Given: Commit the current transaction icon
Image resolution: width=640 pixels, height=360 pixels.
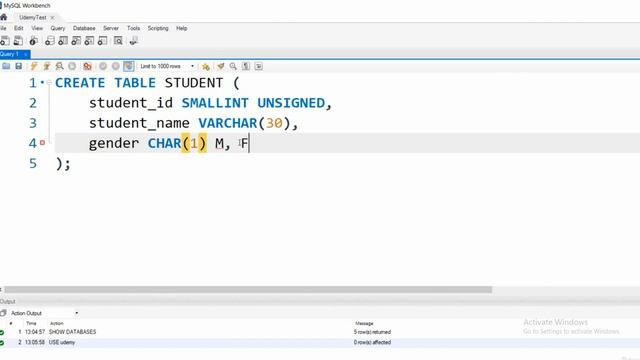Looking at the screenshot, I should [x=103, y=66].
